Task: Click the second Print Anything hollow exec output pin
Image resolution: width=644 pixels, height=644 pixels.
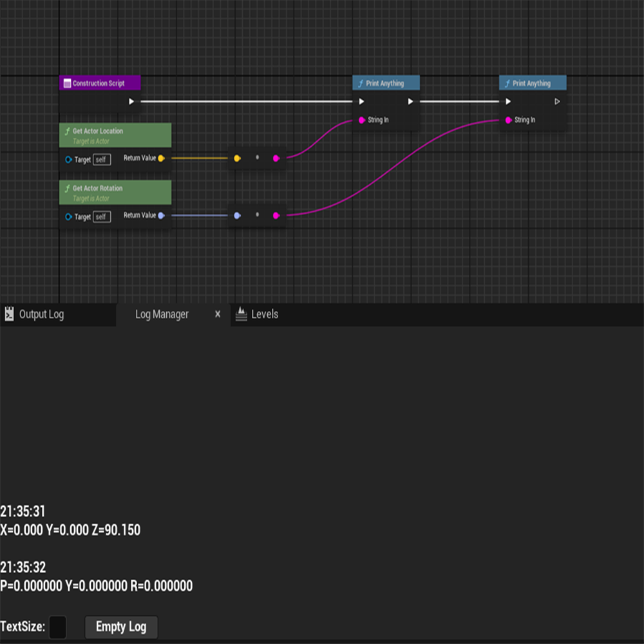Action: [x=557, y=101]
